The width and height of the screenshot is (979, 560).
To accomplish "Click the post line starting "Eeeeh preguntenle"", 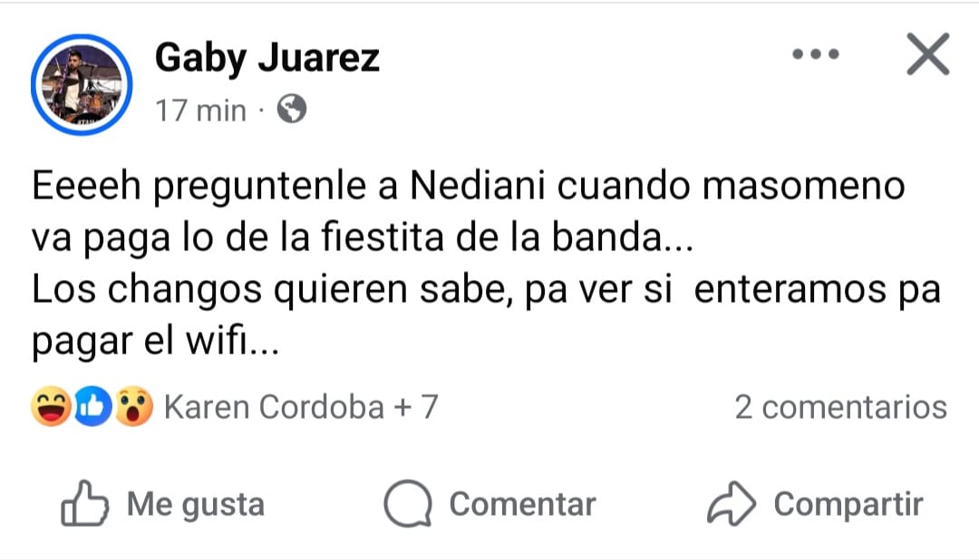I will 468,187.
